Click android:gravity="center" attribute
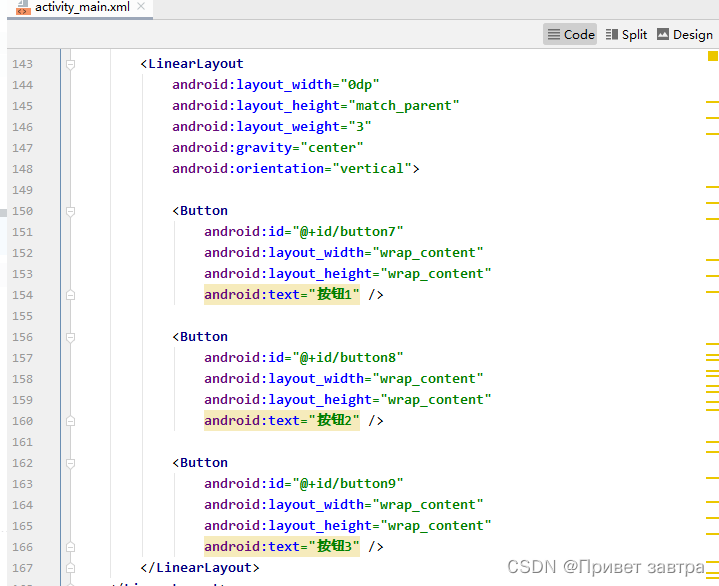719x586 pixels. point(267,148)
